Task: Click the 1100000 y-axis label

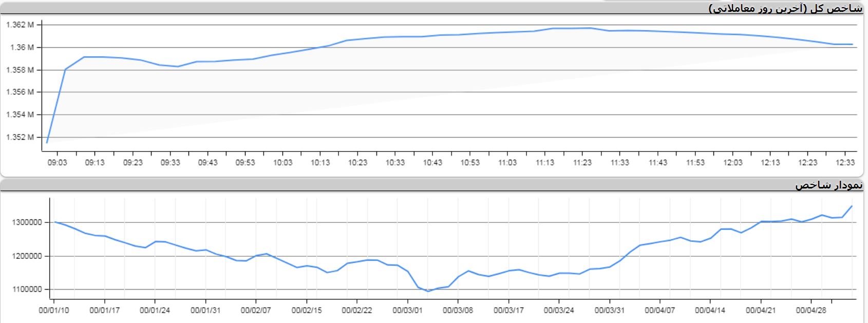Action: coord(27,290)
